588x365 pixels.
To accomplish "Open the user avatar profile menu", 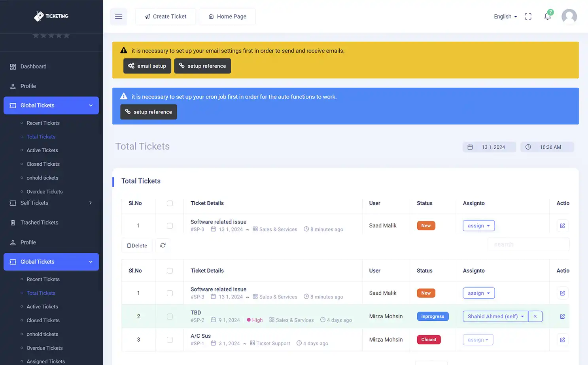I will click(569, 16).
